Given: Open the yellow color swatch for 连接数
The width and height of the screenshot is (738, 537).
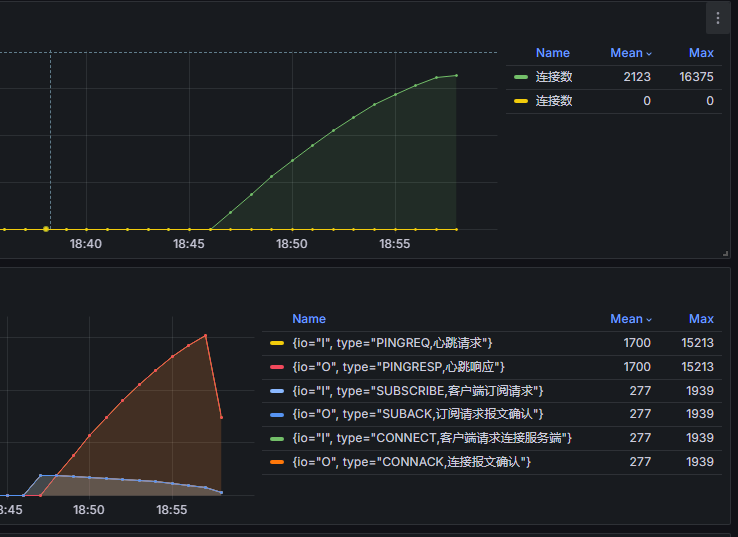Looking at the screenshot, I should click(x=521, y=101).
